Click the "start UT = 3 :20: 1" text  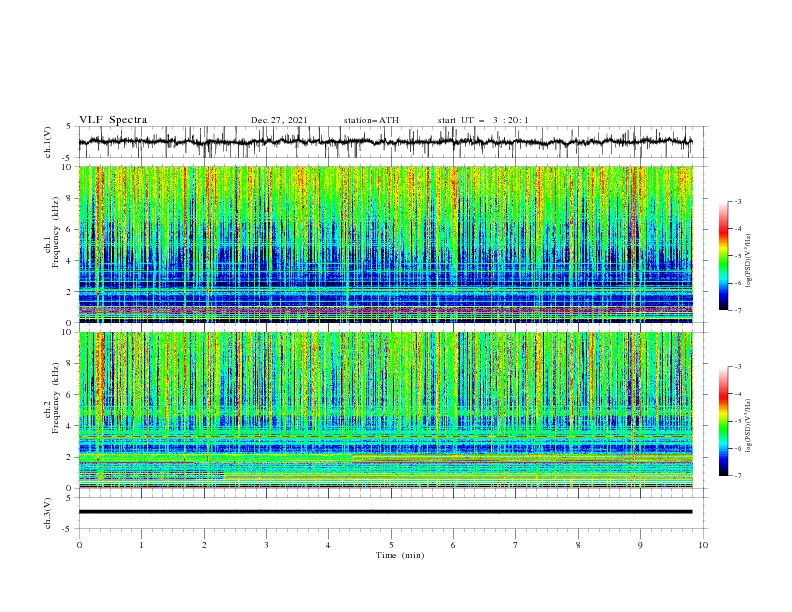pos(483,120)
